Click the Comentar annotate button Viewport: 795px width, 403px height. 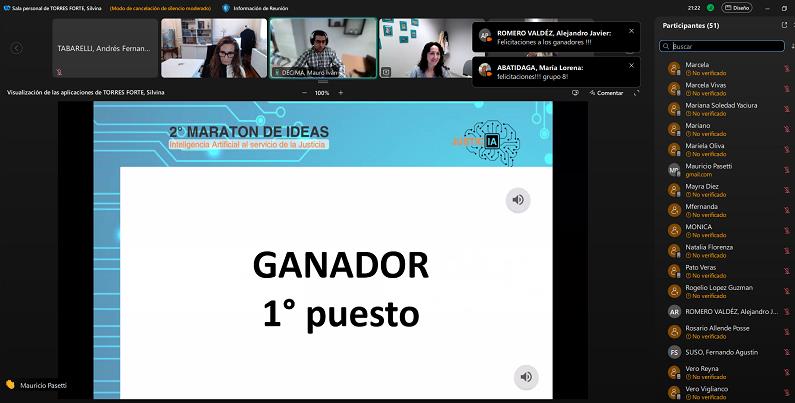click(605, 93)
